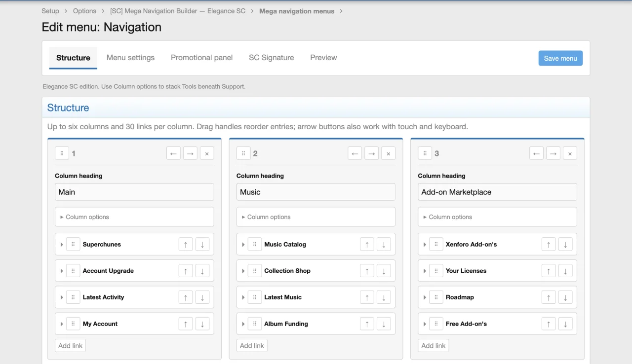This screenshot has width=632, height=364.
Task: Add link to the Music column
Action: 252,346
